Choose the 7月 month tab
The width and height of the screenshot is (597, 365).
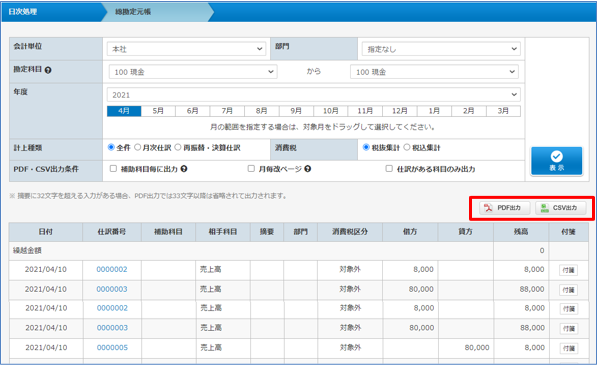[227, 111]
